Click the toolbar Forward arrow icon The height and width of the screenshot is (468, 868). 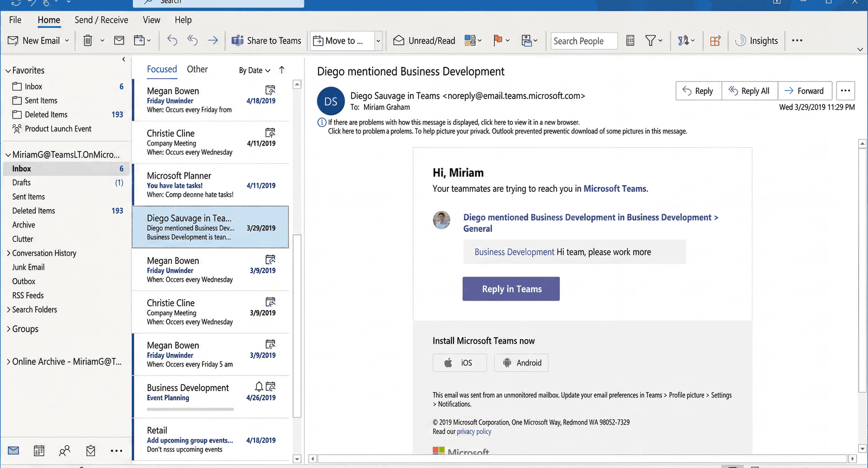(213, 41)
